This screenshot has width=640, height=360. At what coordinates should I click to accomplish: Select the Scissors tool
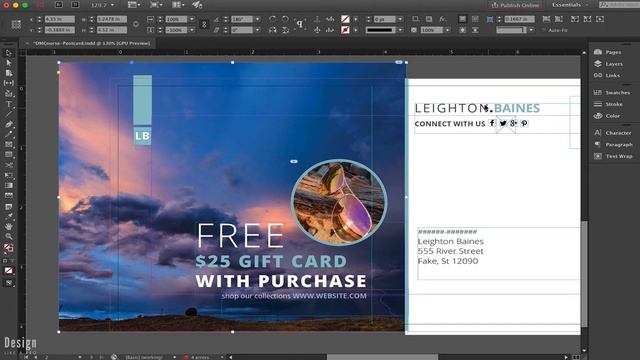pos(9,165)
